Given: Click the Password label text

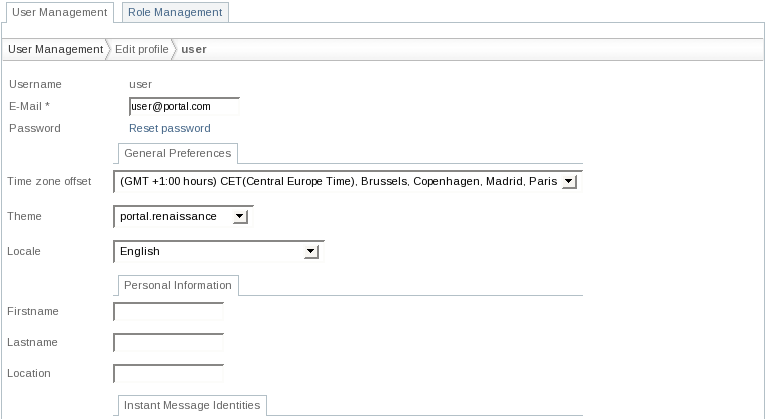Looking at the screenshot, I should coord(35,128).
